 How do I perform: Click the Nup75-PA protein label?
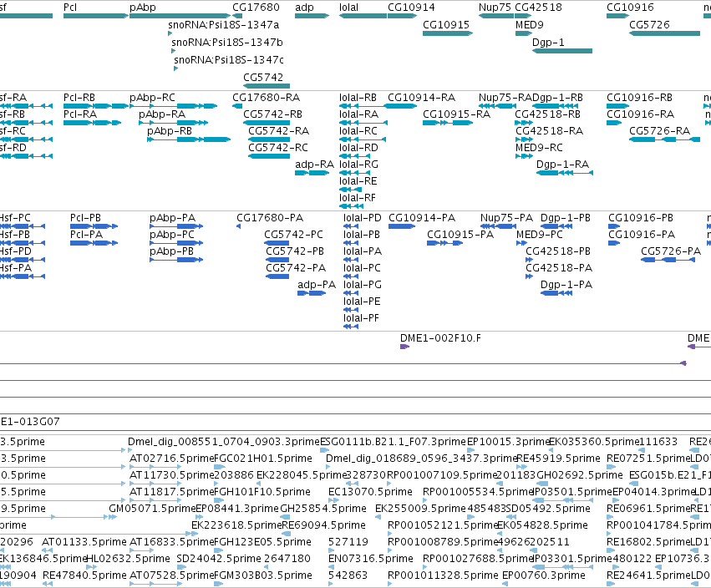point(506,218)
